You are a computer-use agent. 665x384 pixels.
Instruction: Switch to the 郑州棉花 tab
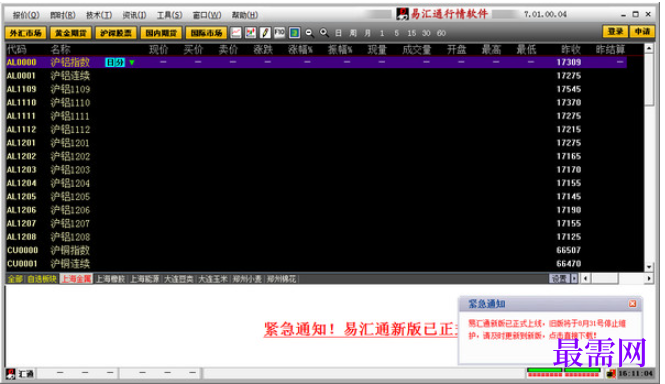[x=281, y=279]
